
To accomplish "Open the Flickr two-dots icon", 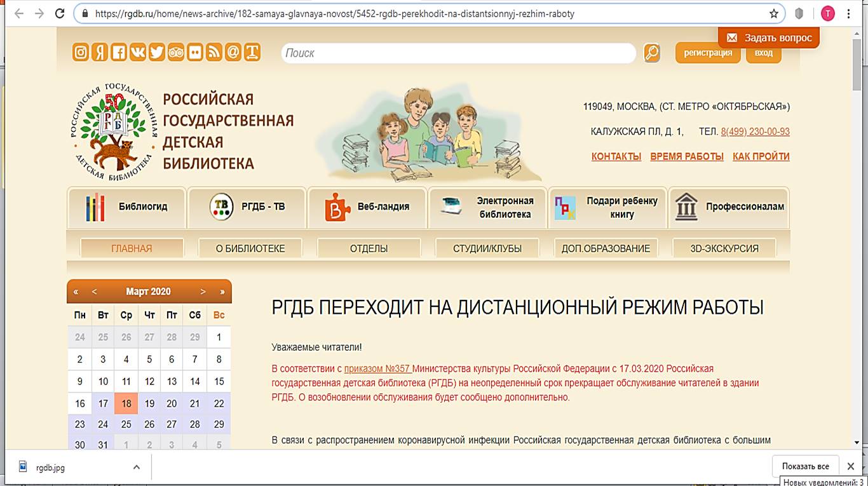I will (195, 53).
